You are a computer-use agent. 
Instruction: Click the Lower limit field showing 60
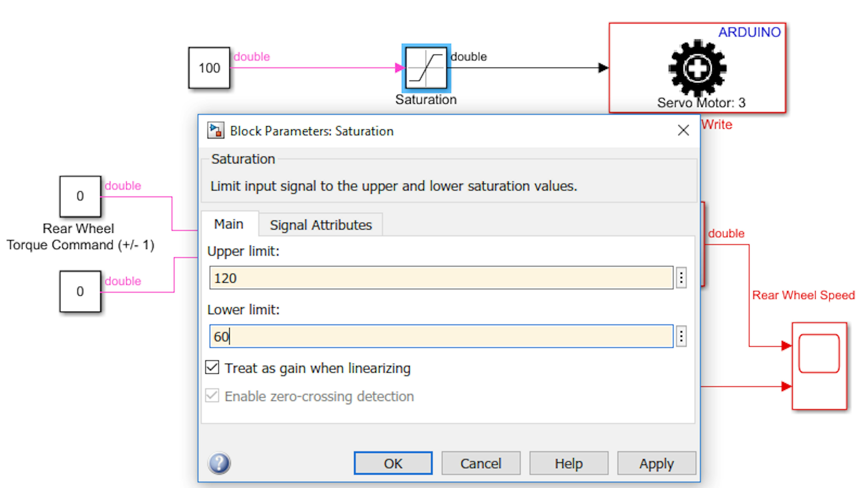click(441, 336)
